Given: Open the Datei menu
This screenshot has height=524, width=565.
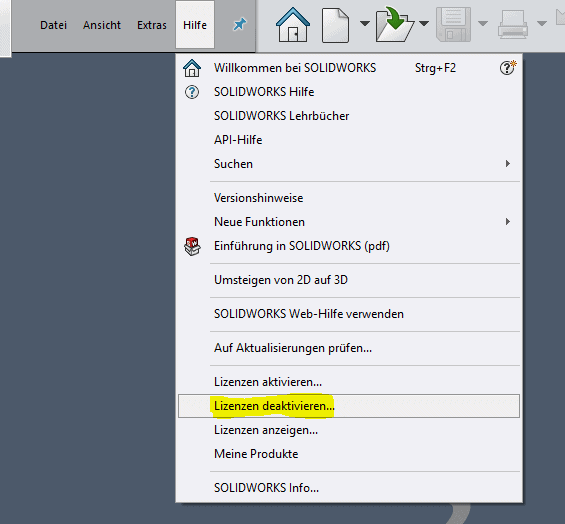Looking at the screenshot, I should click(x=53, y=25).
